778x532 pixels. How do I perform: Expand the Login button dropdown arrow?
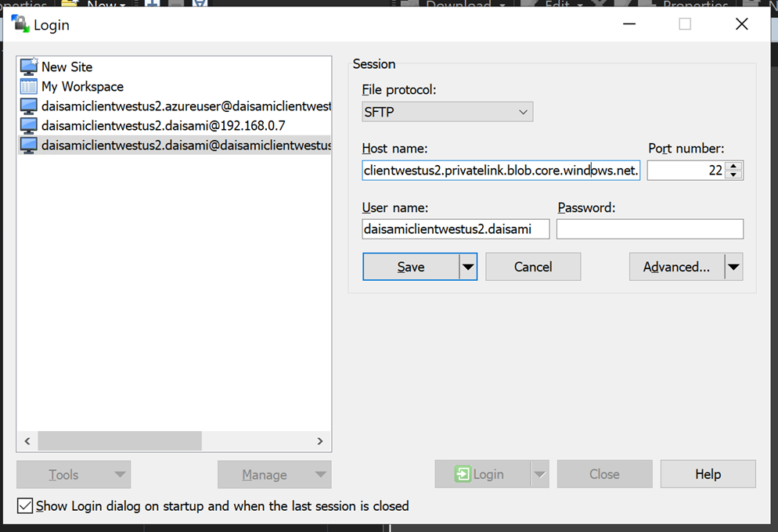[540, 474]
